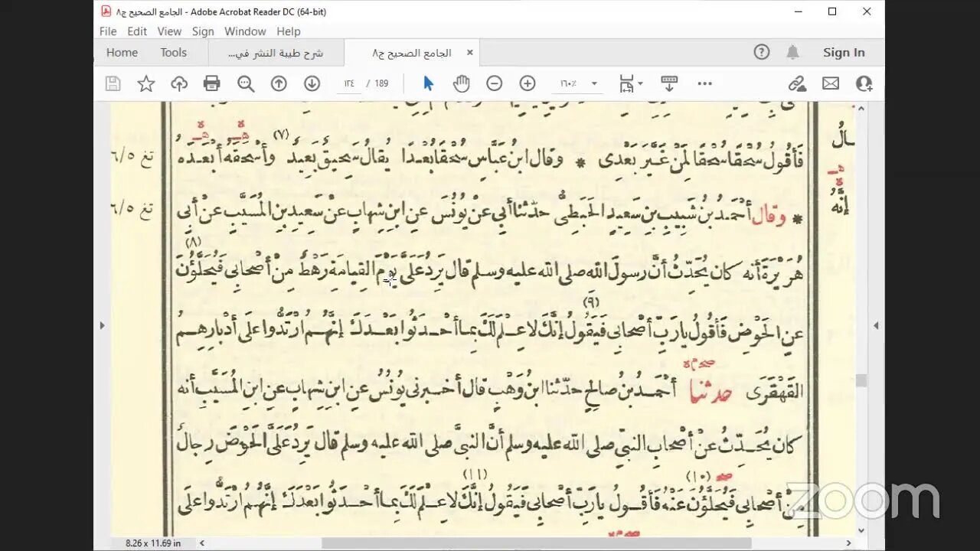
Task: Click the scrolling mode keyboard icon
Action: coord(669,83)
